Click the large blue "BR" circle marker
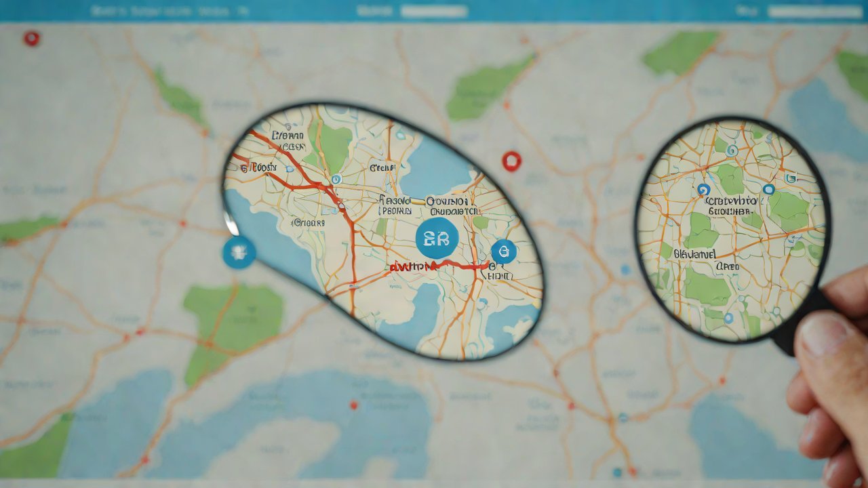This screenshot has width=868, height=488. pos(437,238)
